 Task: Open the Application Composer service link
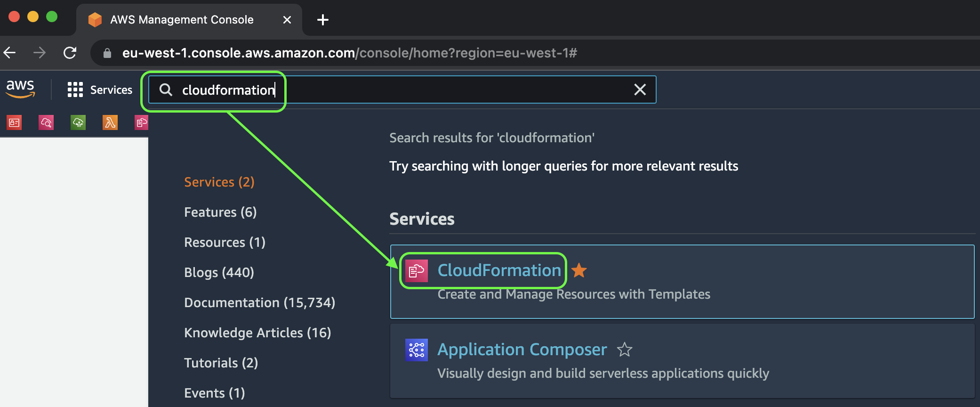click(522, 350)
